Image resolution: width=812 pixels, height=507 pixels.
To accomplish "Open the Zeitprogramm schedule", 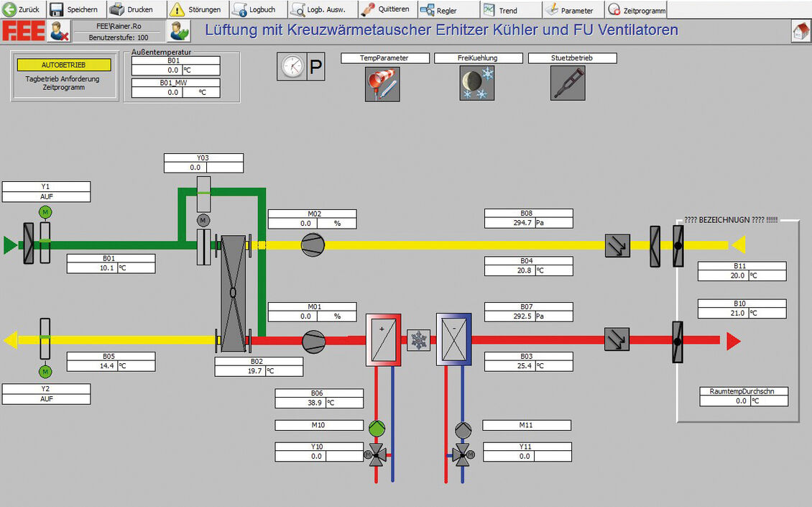I will point(636,9).
